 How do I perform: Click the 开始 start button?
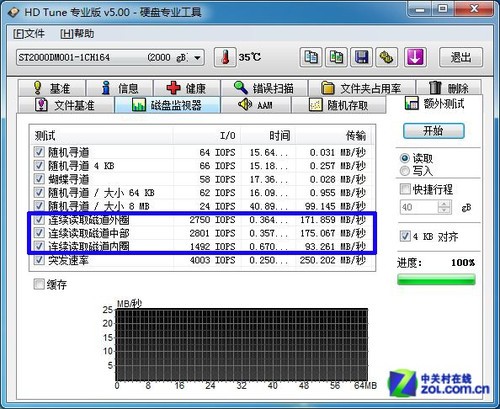(x=434, y=131)
